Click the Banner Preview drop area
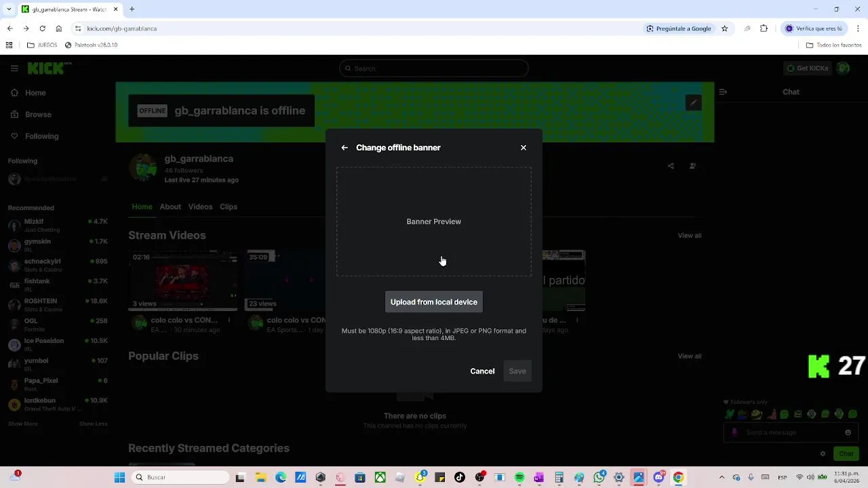 point(434,222)
